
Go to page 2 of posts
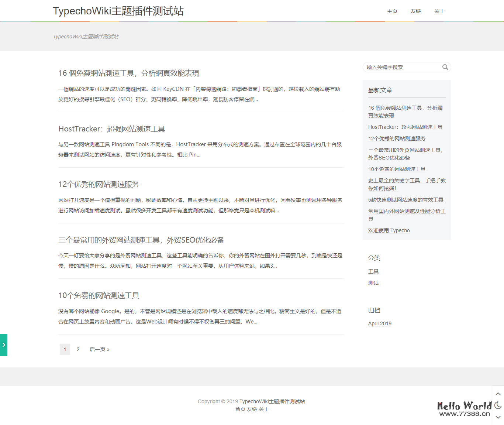pos(78,349)
